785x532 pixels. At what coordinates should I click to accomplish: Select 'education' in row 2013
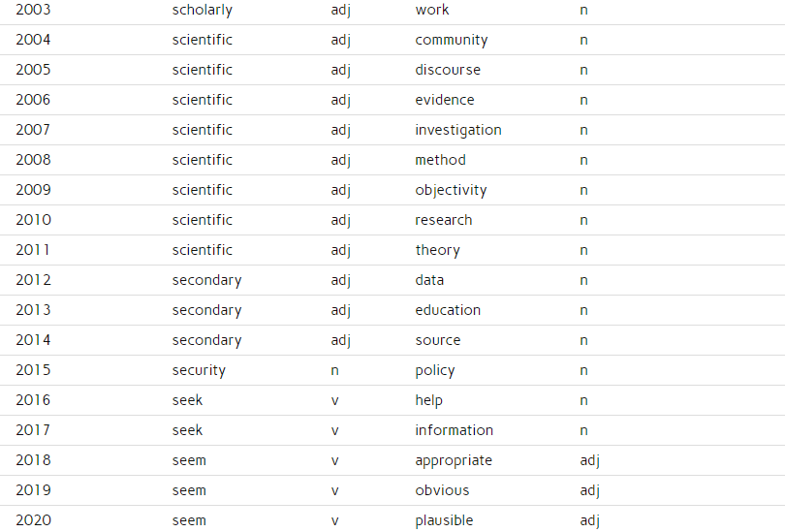pos(448,310)
